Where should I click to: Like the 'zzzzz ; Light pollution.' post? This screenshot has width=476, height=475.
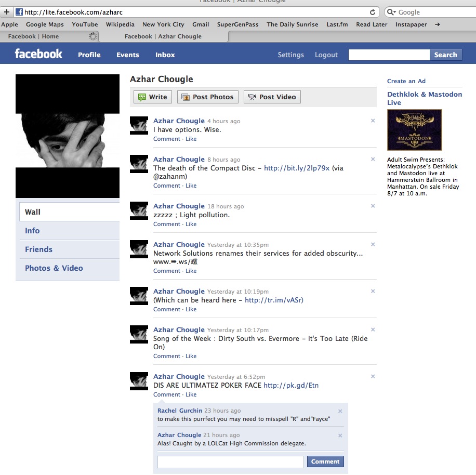click(x=191, y=224)
